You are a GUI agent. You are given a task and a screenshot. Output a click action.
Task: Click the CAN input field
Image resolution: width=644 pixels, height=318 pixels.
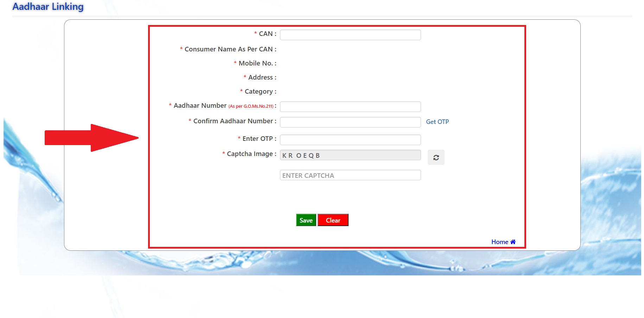click(x=350, y=35)
